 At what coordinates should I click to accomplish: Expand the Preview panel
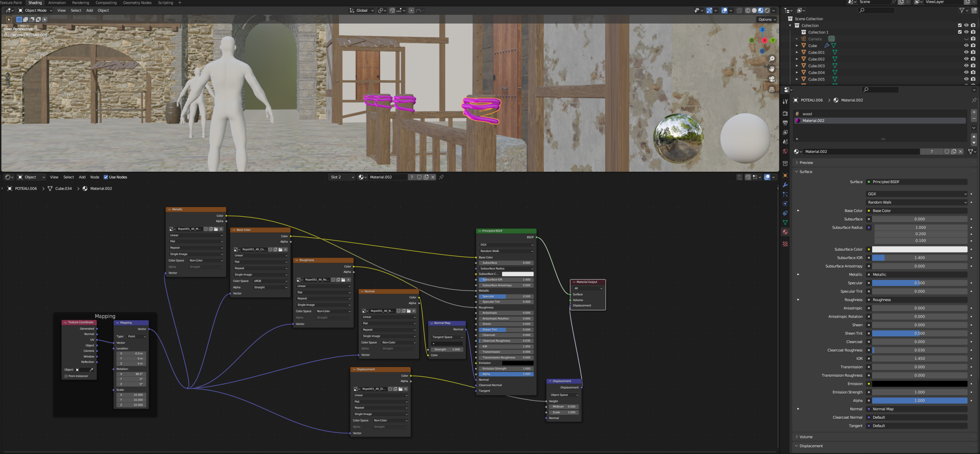click(x=806, y=163)
